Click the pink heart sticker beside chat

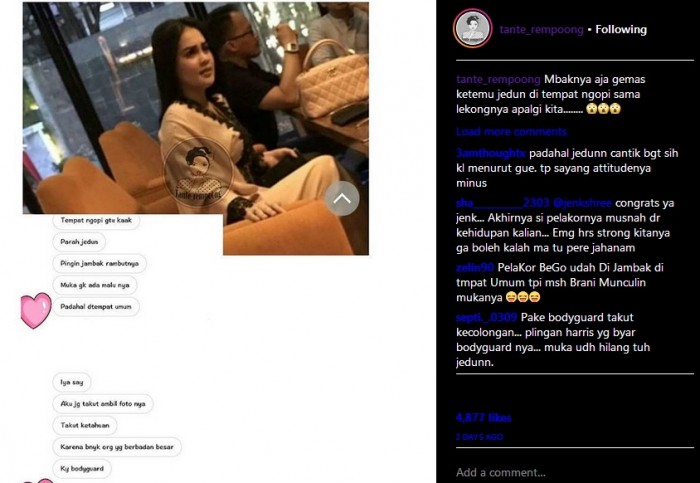[36, 310]
